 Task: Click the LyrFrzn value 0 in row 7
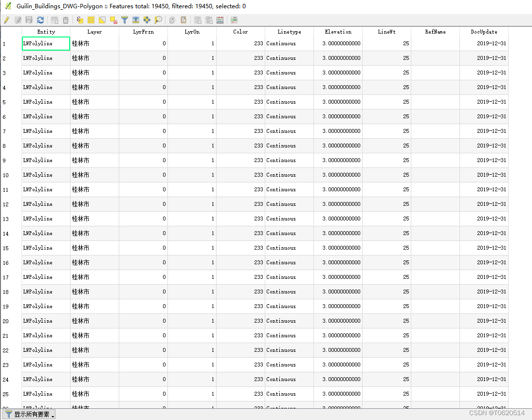(143, 131)
